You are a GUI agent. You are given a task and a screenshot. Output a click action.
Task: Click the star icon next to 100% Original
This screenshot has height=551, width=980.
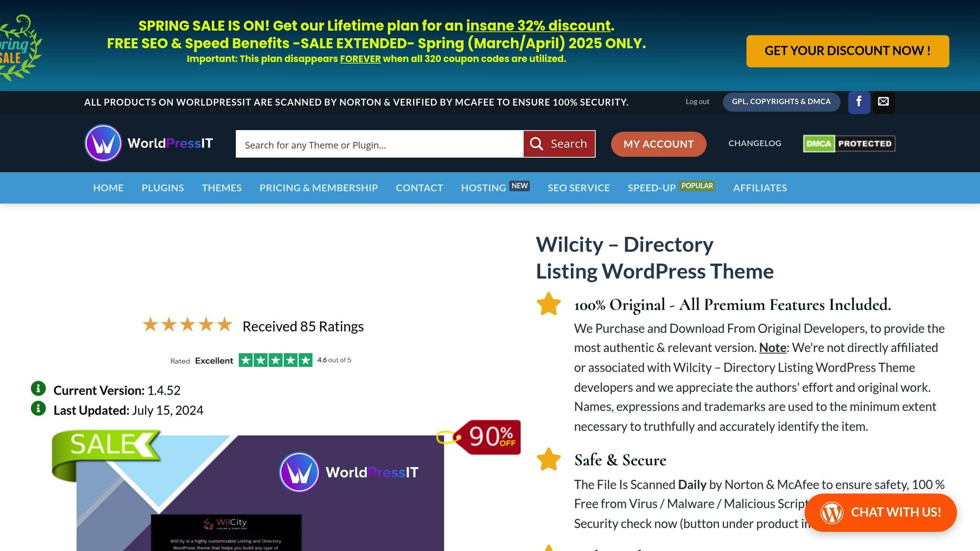(x=548, y=304)
